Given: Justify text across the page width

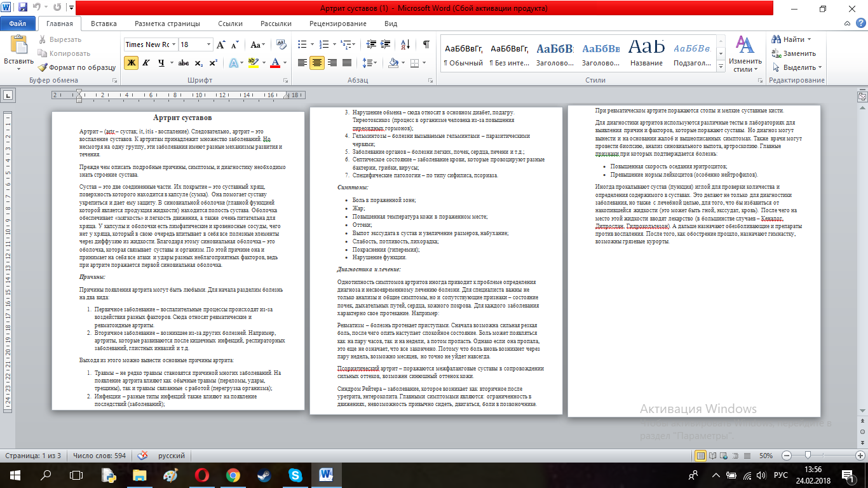Looking at the screenshot, I should pyautogui.click(x=348, y=63).
